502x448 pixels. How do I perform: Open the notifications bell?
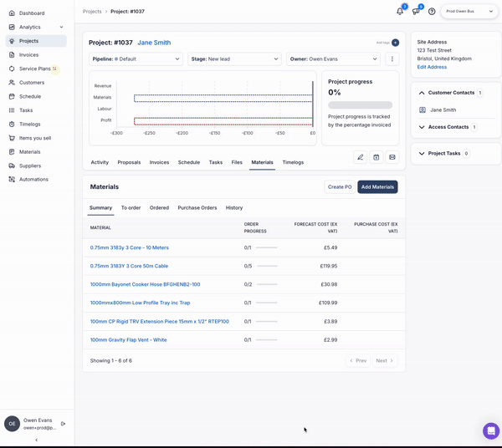click(400, 12)
